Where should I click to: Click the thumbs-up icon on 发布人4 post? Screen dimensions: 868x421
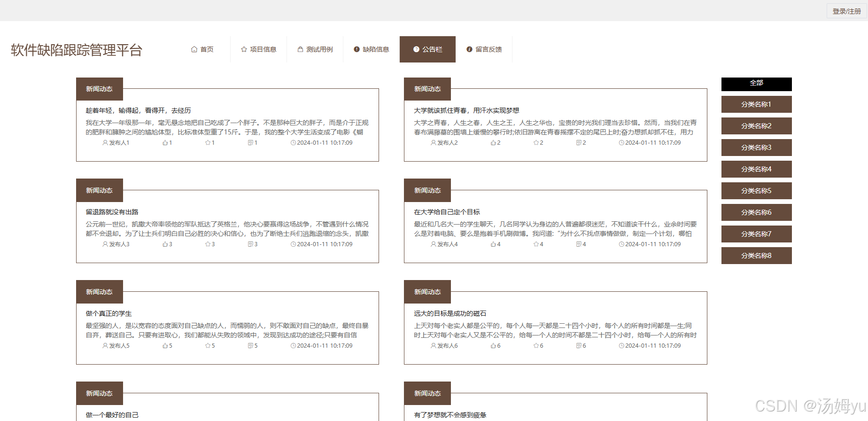click(493, 244)
